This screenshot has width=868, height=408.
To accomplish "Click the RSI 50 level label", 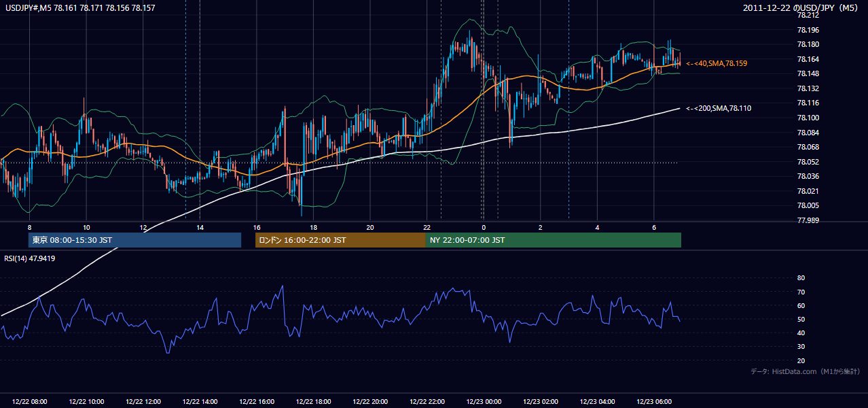I will (x=801, y=319).
